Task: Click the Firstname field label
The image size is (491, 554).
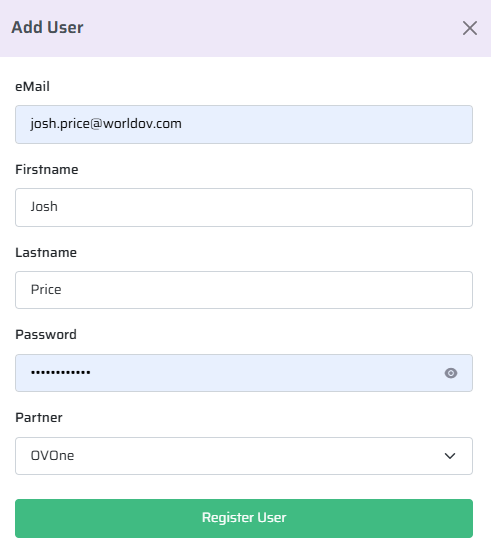Action: [47, 170]
